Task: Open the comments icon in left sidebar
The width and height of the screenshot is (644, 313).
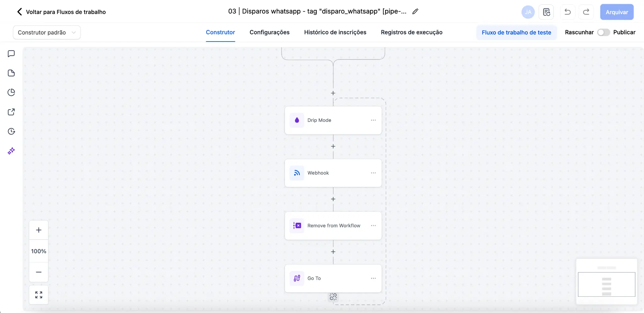Action: (x=11, y=54)
